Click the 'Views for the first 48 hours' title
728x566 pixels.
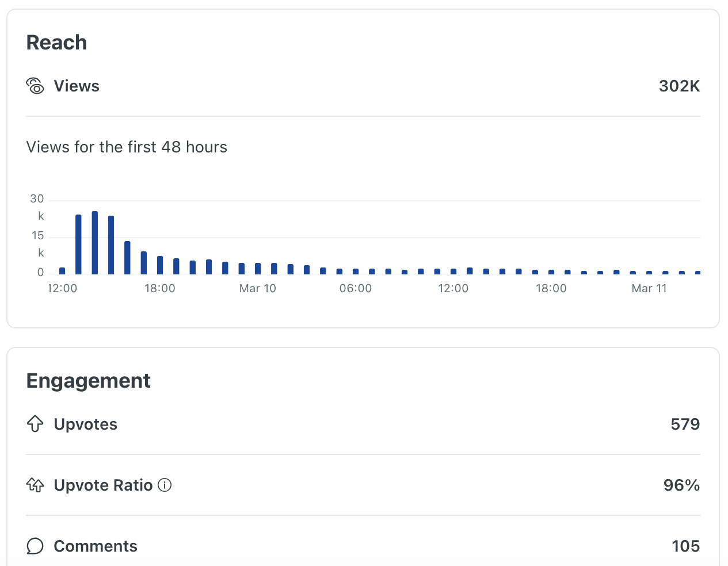[x=127, y=147]
